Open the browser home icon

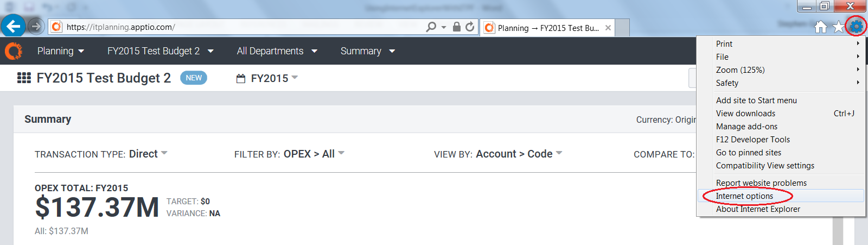(821, 27)
